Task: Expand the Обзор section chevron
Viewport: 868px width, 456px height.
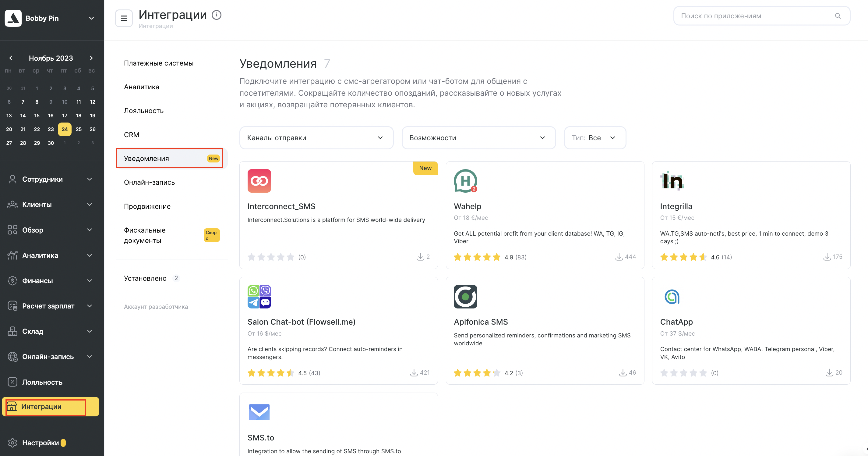Action: (90, 230)
